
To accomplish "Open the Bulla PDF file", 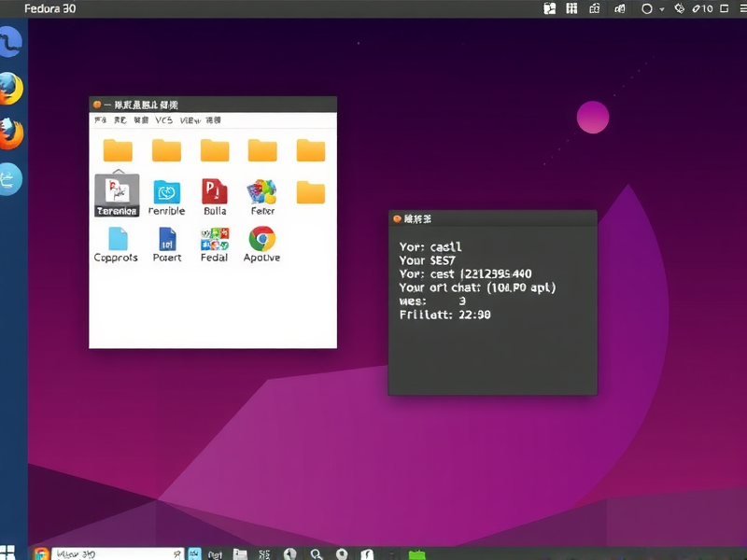I will (213, 191).
